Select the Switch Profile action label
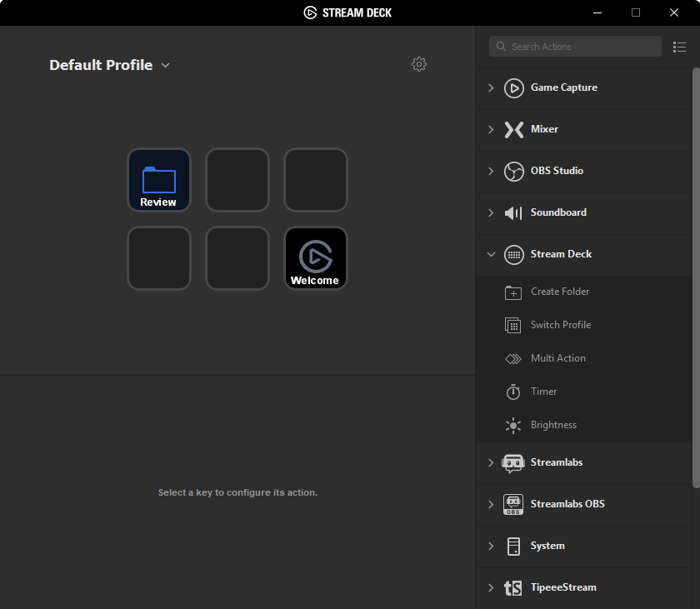The height and width of the screenshot is (609, 700). [561, 325]
